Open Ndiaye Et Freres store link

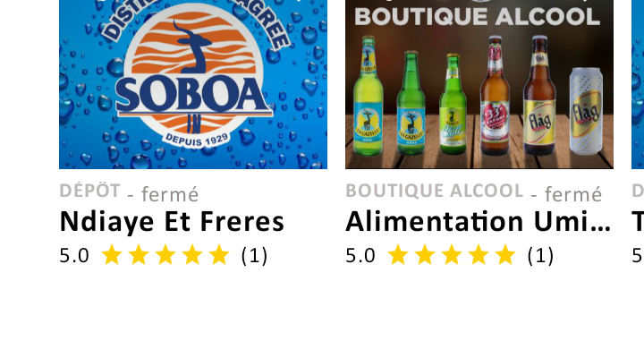coord(172,222)
